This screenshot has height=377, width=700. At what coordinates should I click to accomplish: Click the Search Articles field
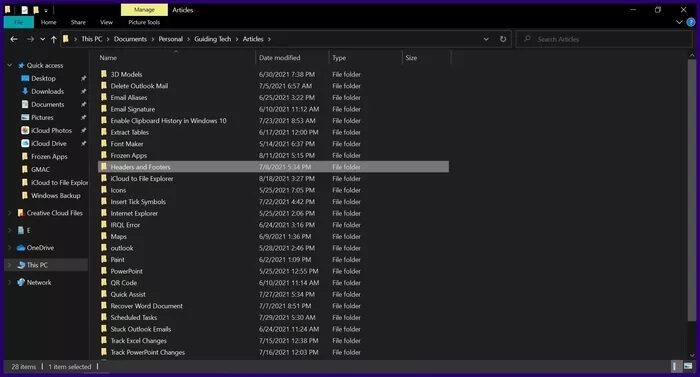click(x=604, y=39)
